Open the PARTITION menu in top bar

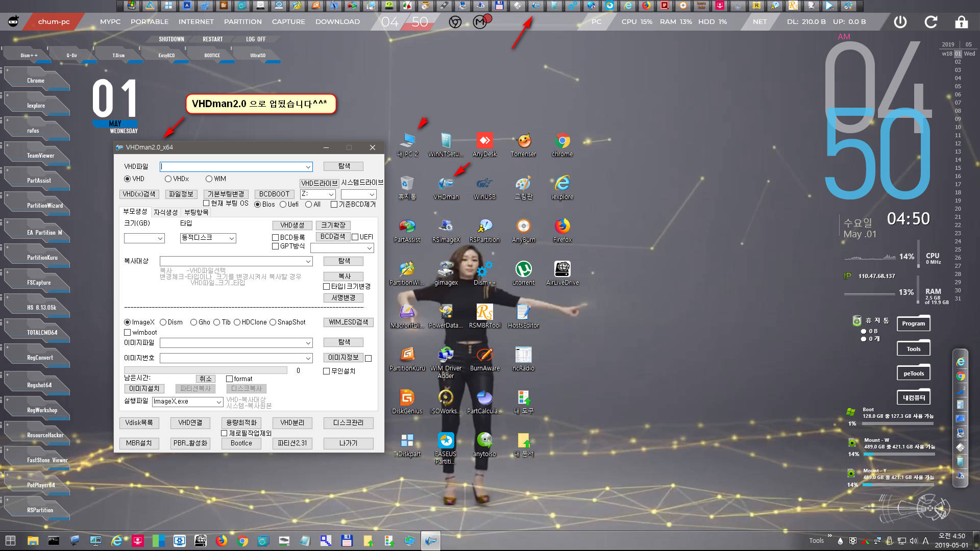point(242,21)
